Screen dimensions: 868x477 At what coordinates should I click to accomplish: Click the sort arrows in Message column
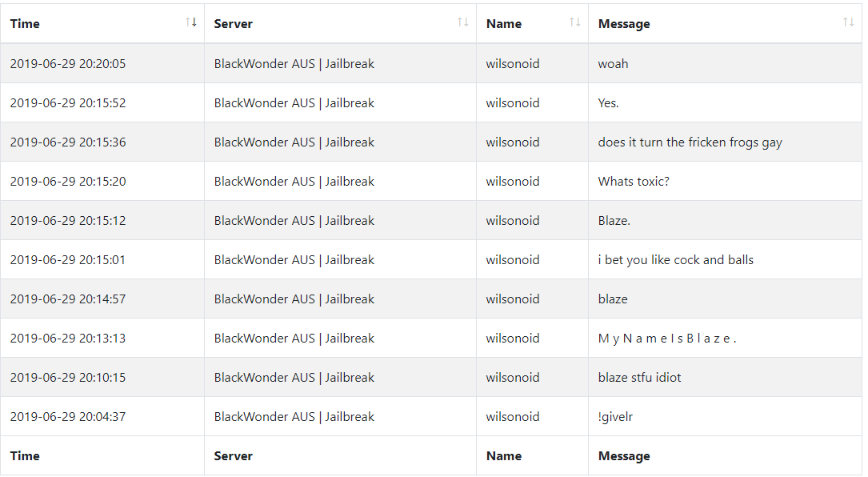pyautogui.click(x=848, y=22)
